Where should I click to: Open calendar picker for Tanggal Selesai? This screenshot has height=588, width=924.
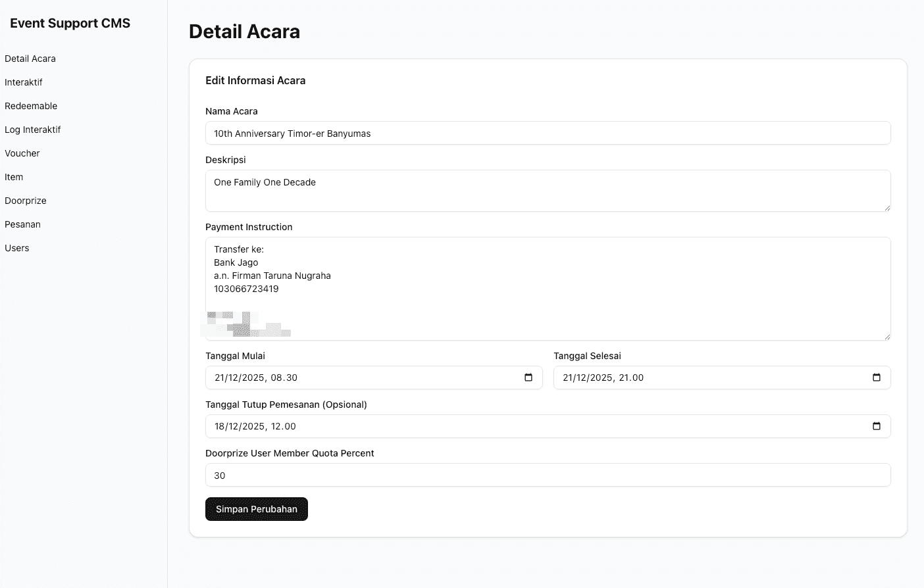tap(876, 378)
